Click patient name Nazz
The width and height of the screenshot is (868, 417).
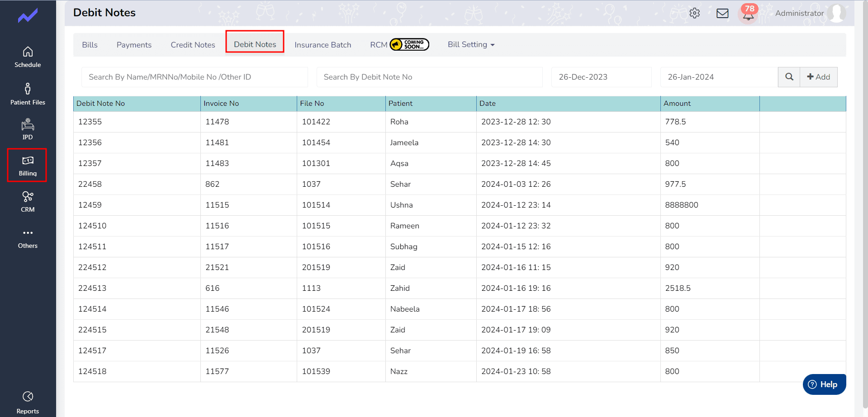point(399,371)
